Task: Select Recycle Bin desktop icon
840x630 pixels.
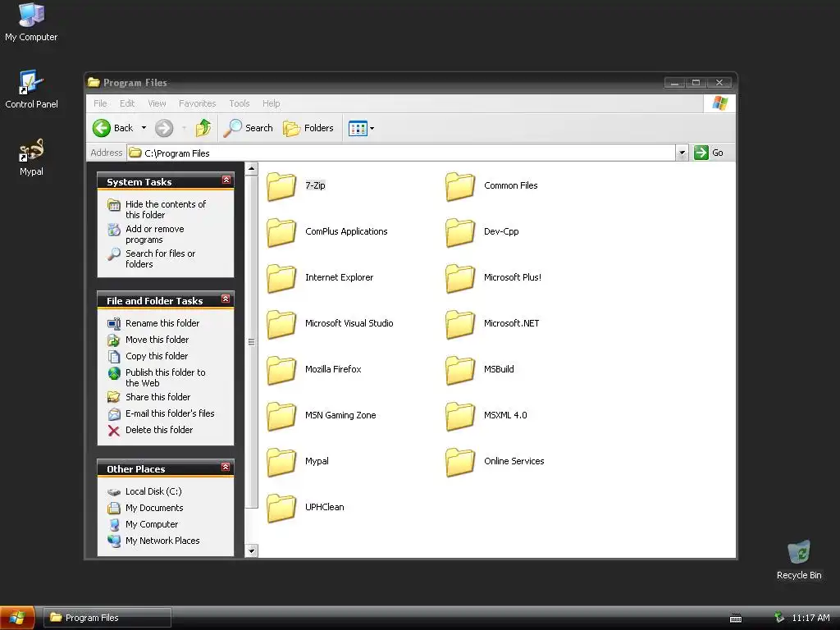Action: tap(799, 559)
